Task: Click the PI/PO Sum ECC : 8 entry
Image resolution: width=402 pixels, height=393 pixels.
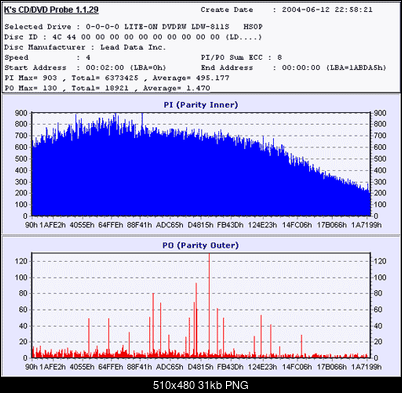Action: [x=242, y=58]
